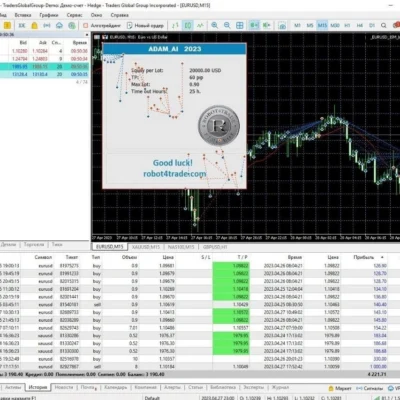Click the zoom out magnifier icon
The width and height of the screenshot is (400, 400).
pyautogui.click(x=227, y=25)
